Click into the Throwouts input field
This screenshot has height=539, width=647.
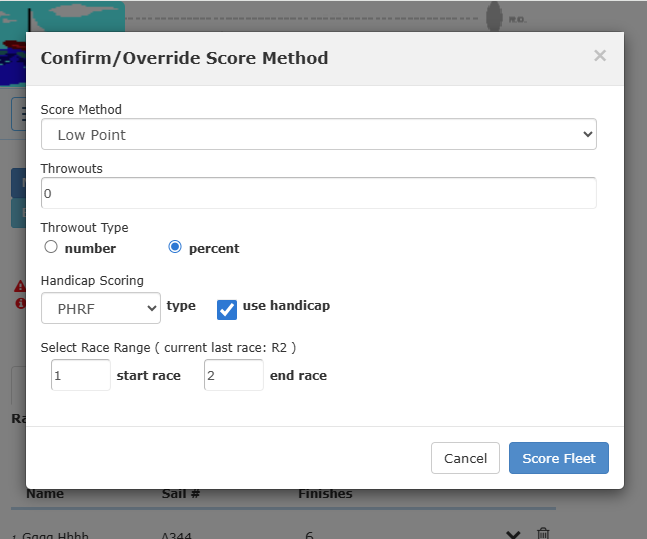[x=319, y=193]
